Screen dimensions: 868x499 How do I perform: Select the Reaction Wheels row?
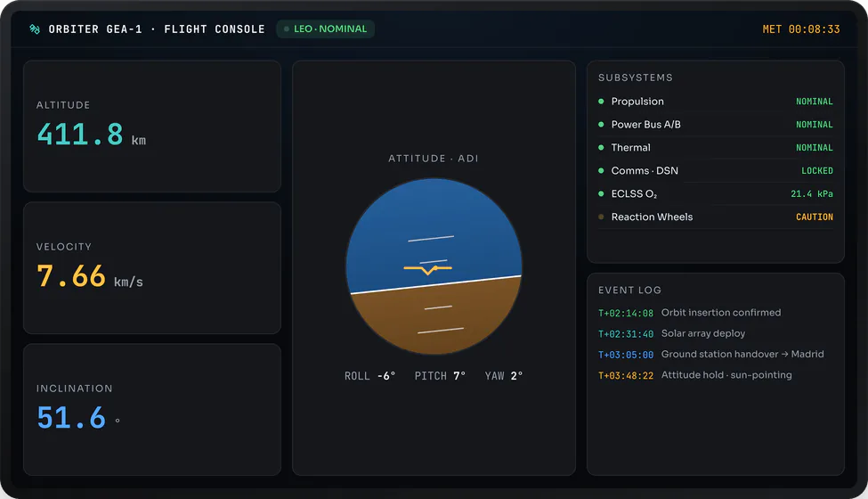click(x=715, y=217)
